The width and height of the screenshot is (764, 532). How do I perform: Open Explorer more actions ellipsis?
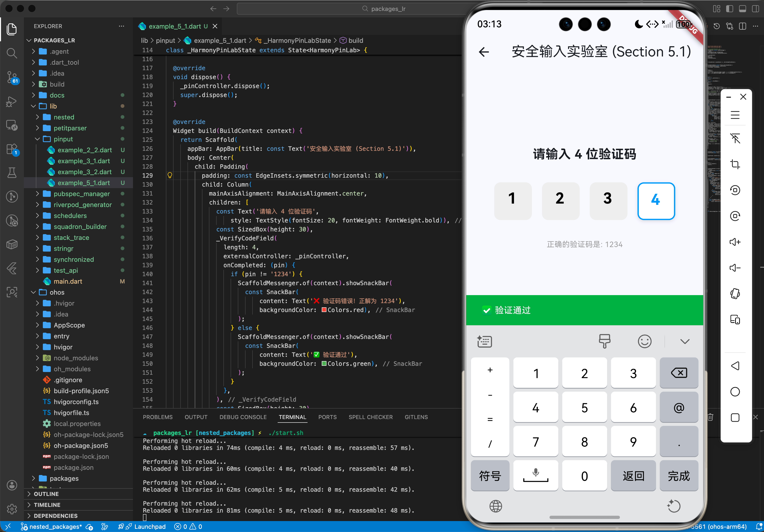point(122,26)
